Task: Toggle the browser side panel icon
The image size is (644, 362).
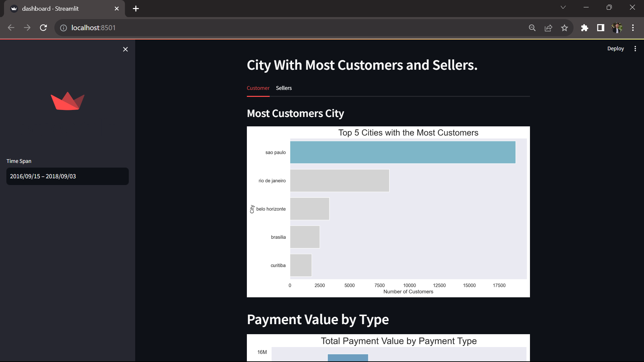Action: (x=601, y=28)
